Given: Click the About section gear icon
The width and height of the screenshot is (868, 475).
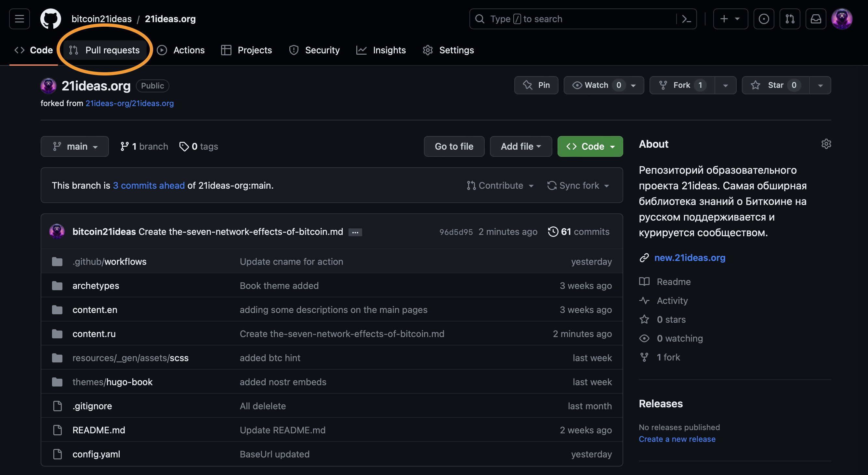Looking at the screenshot, I should (x=826, y=144).
